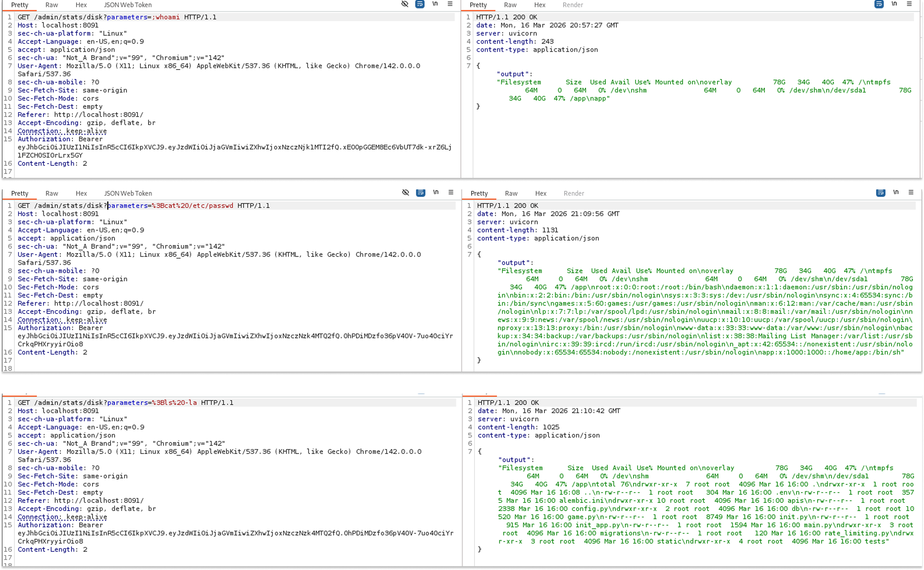Toggle word wrap in the second request pane
The width and height of the screenshot is (924, 570).
[421, 193]
